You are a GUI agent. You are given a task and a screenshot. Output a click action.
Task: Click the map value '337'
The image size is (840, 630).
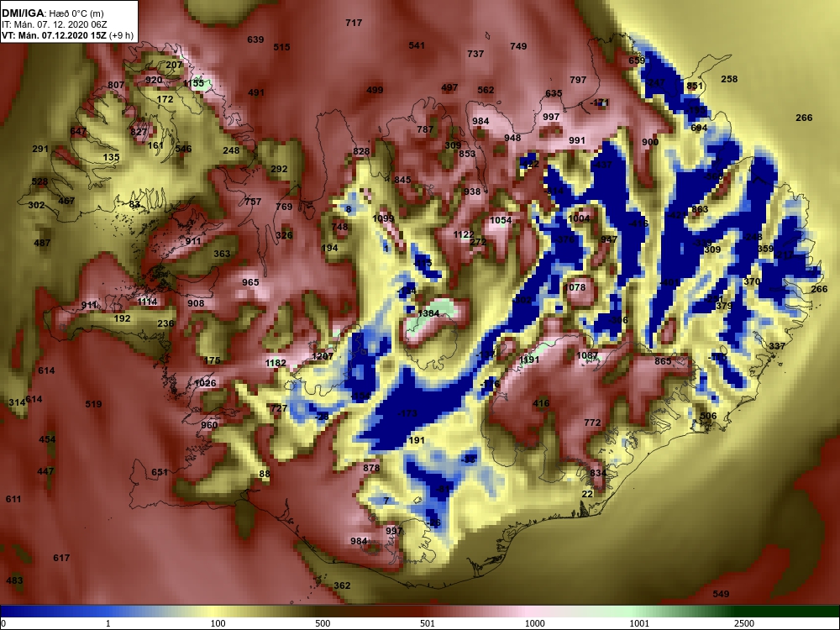[777, 347]
